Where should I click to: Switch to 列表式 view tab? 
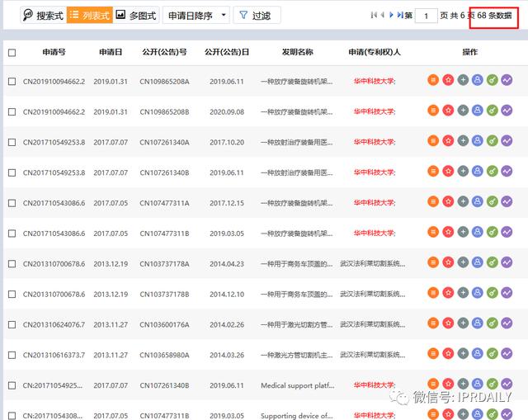(x=90, y=16)
